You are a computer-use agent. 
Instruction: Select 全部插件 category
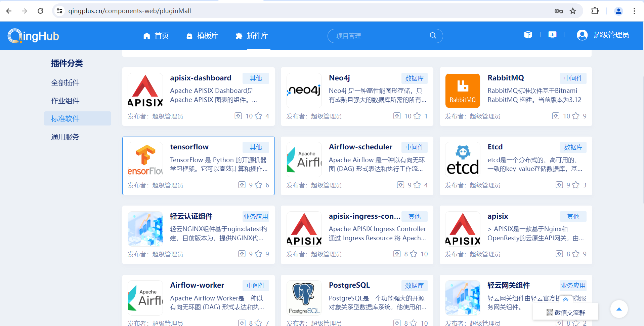(65, 82)
